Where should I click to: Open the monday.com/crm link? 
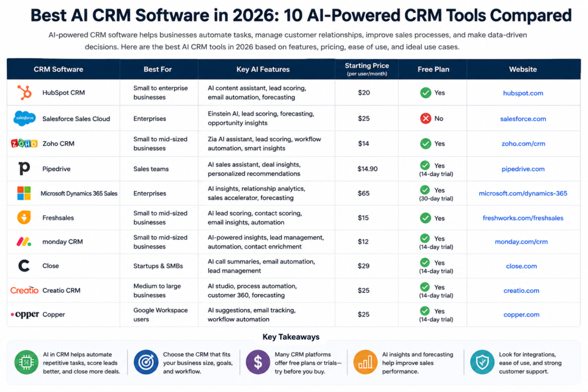click(521, 242)
